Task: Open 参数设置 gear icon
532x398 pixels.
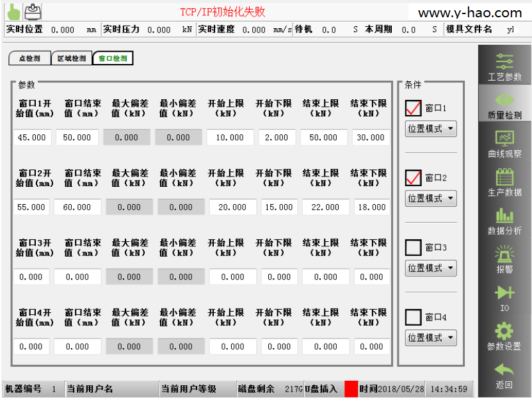Action: [x=504, y=331]
